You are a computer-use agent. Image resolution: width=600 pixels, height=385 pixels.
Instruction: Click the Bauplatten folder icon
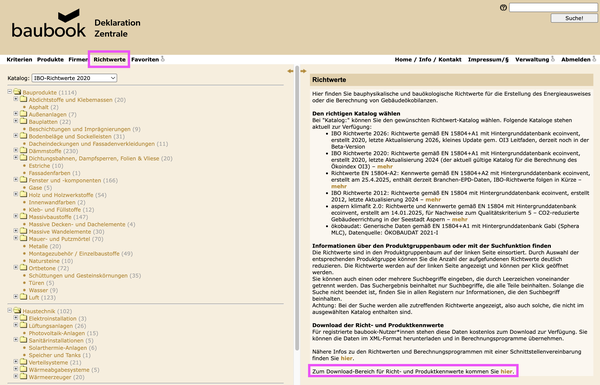pos(23,121)
